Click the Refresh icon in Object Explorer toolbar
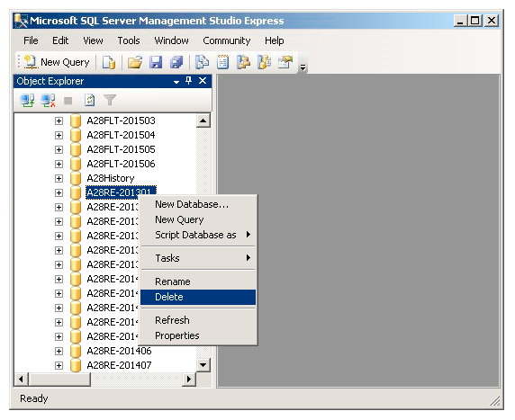This screenshot has width=515, height=420. [89, 100]
